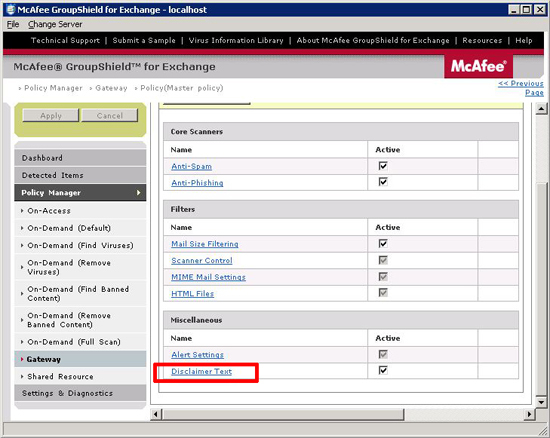Expand On-Demand (Default) policy
The width and height of the screenshot is (550, 438).
80,228
